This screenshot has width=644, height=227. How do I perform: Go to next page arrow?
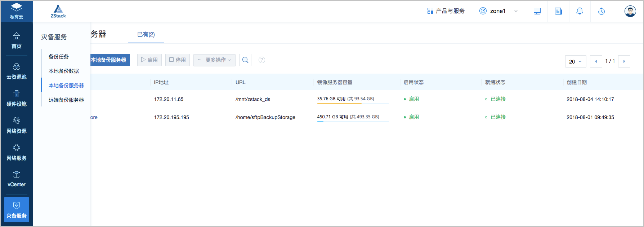(624, 61)
